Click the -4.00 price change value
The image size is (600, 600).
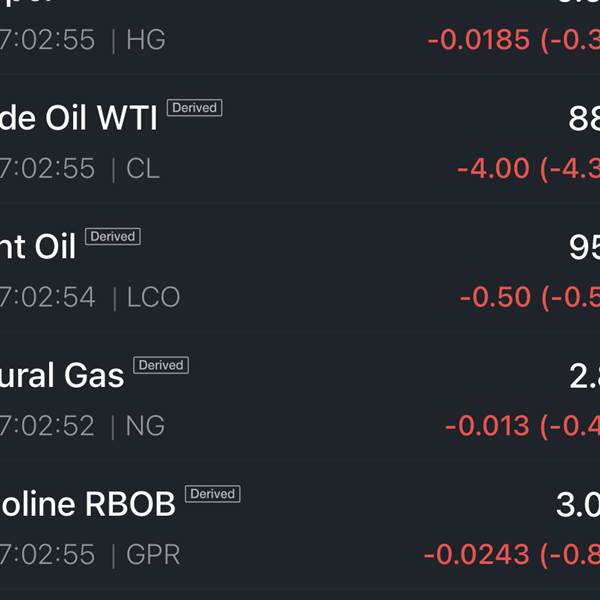tap(493, 168)
